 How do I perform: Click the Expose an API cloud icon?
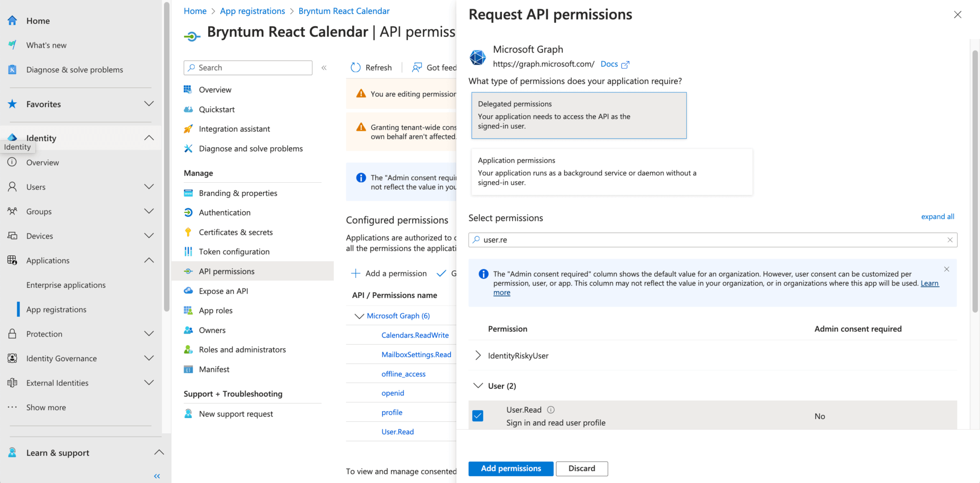pos(189,291)
